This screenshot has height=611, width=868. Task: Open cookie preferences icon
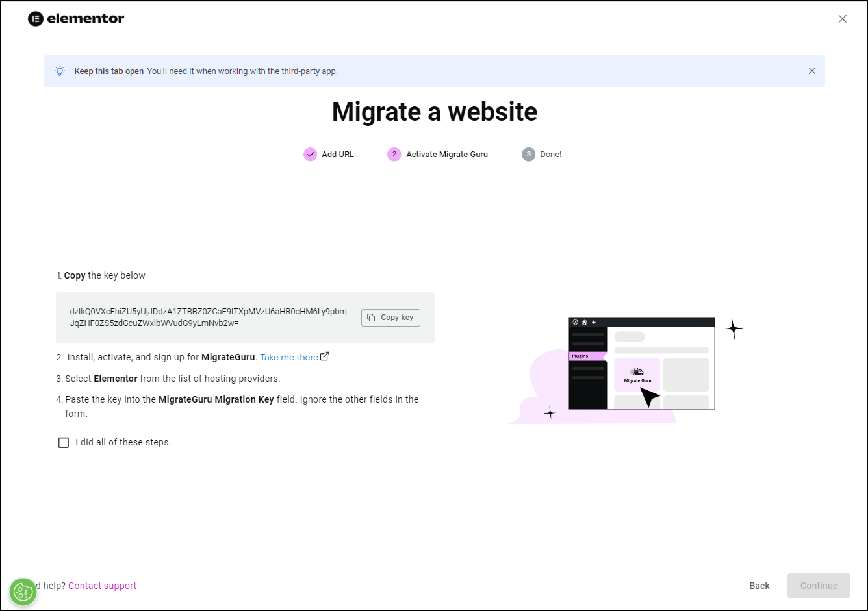click(x=23, y=592)
